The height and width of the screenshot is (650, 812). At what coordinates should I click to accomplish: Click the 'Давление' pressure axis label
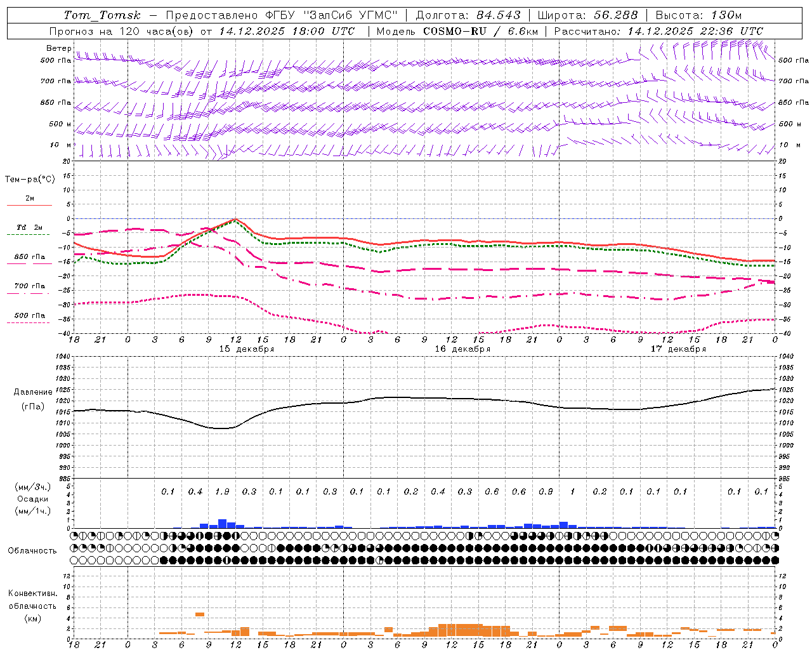click(x=33, y=392)
